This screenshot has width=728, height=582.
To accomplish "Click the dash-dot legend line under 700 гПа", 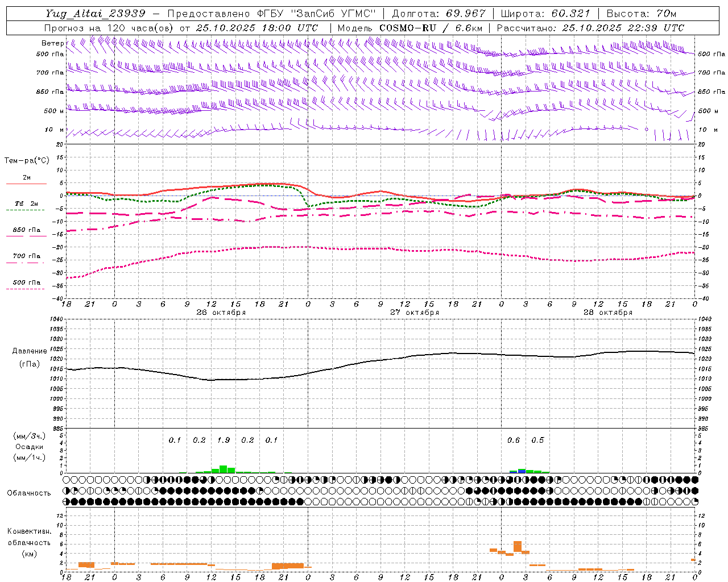I will point(26,263).
